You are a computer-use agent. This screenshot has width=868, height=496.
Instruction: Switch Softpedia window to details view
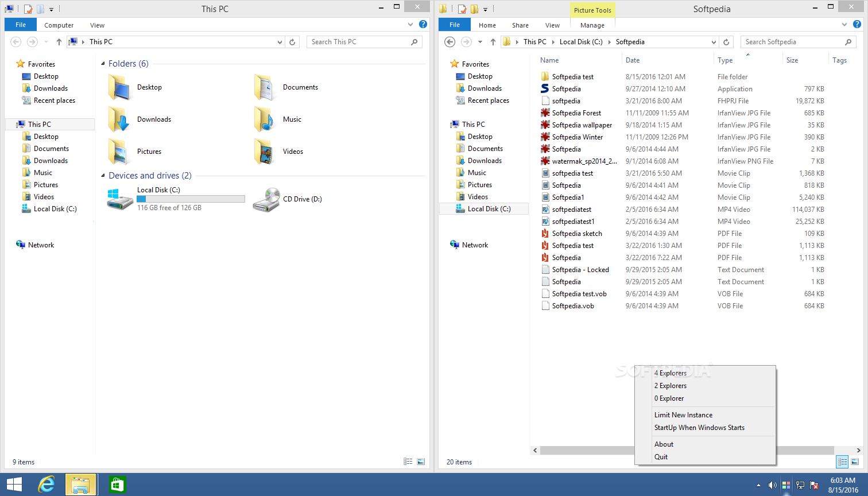842,462
